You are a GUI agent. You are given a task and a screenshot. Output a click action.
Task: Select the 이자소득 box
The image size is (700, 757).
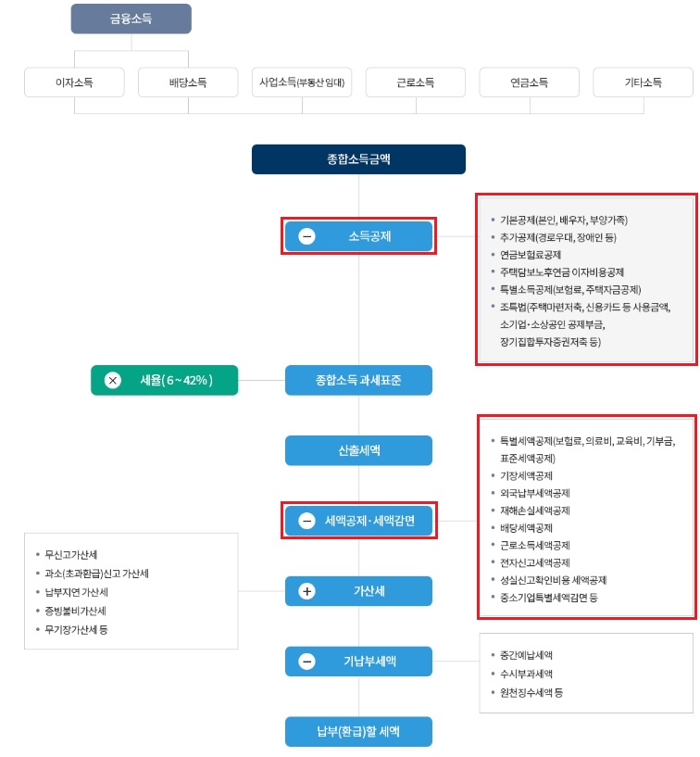[74, 82]
